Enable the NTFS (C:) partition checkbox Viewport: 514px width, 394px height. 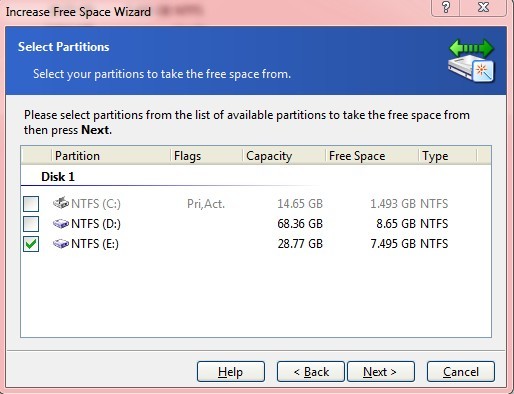pyautogui.click(x=31, y=204)
